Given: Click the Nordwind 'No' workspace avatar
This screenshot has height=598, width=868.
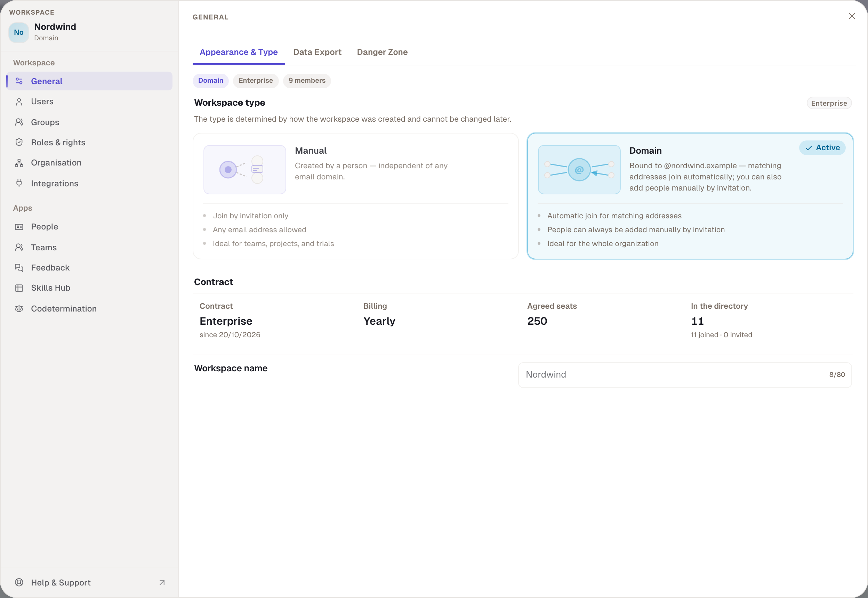Looking at the screenshot, I should [x=19, y=33].
